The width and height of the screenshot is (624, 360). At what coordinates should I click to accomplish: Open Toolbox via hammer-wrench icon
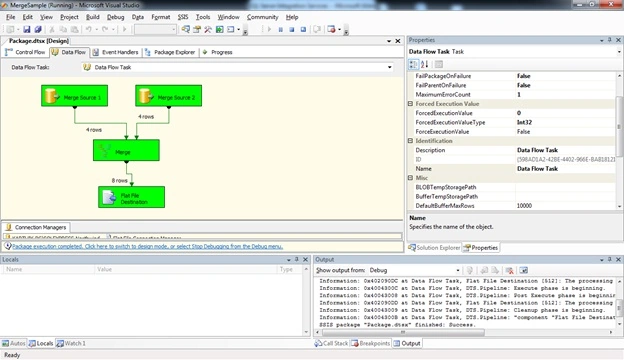[208, 29]
